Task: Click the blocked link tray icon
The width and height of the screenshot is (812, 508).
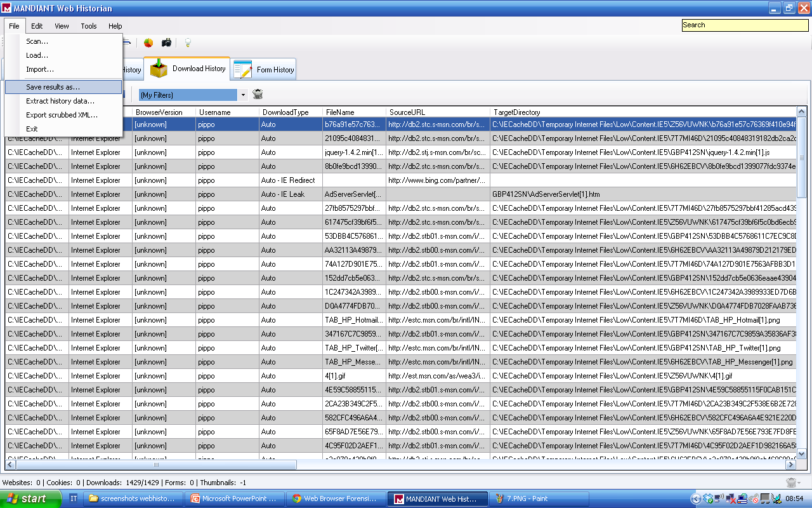Action: 754,499
